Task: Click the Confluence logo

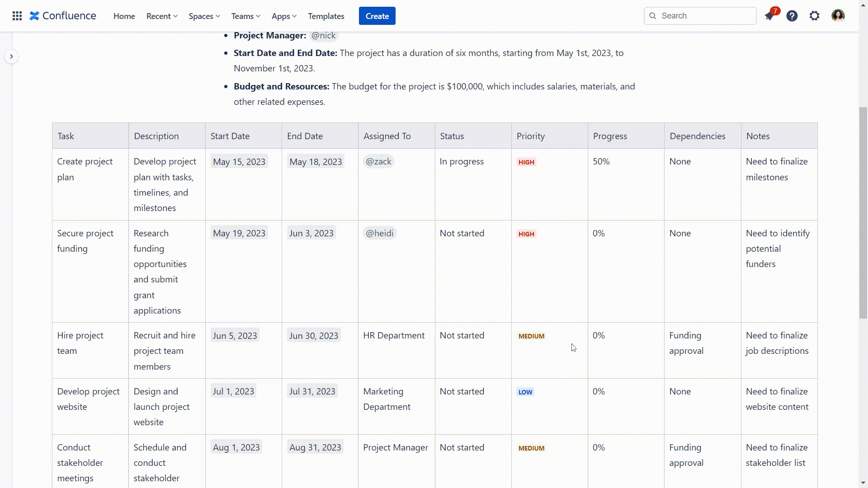Action: pos(63,16)
